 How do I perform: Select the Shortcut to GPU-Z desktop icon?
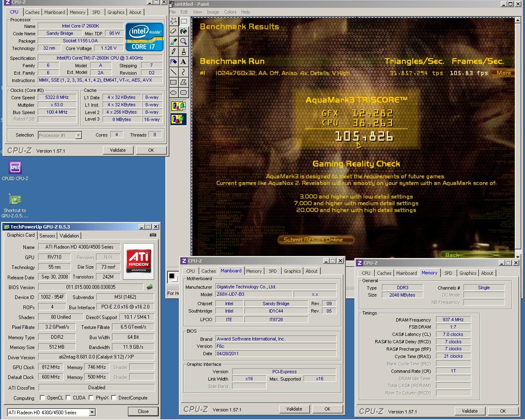click(15, 205)
